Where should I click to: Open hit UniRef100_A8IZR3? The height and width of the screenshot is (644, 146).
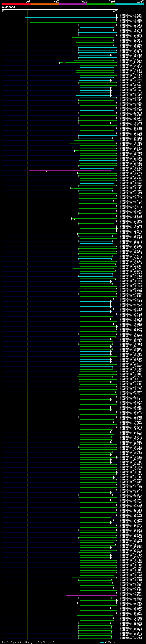(131, 22)
